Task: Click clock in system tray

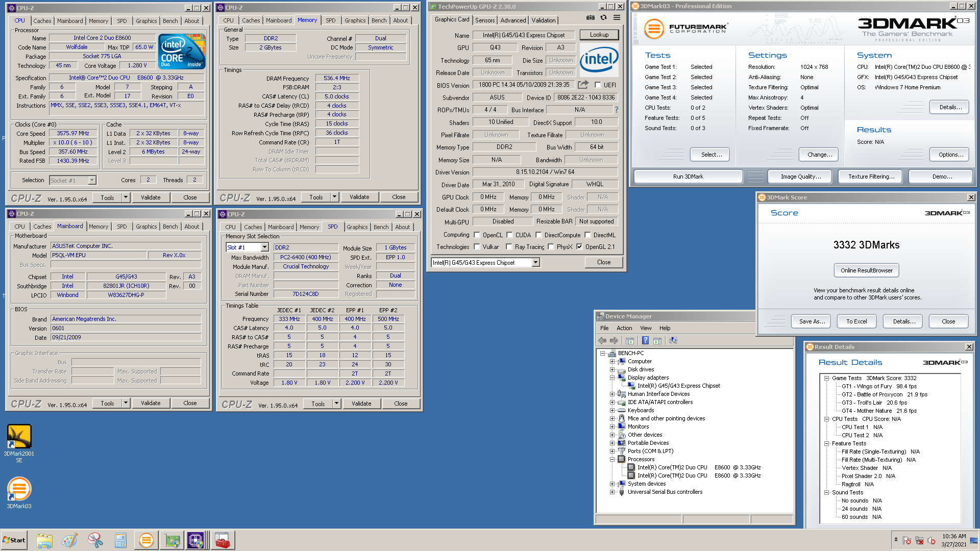Action: [x=954, y=540]
